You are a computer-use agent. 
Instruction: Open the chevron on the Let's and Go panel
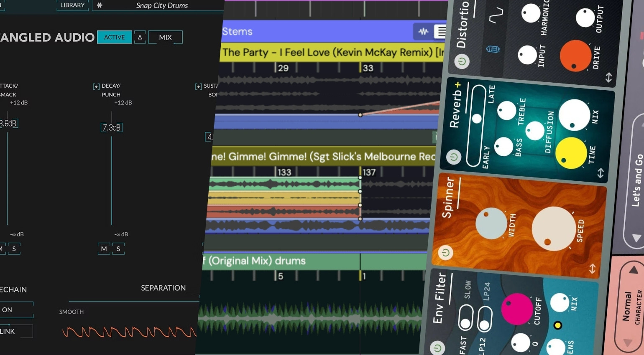coord(637,238)
